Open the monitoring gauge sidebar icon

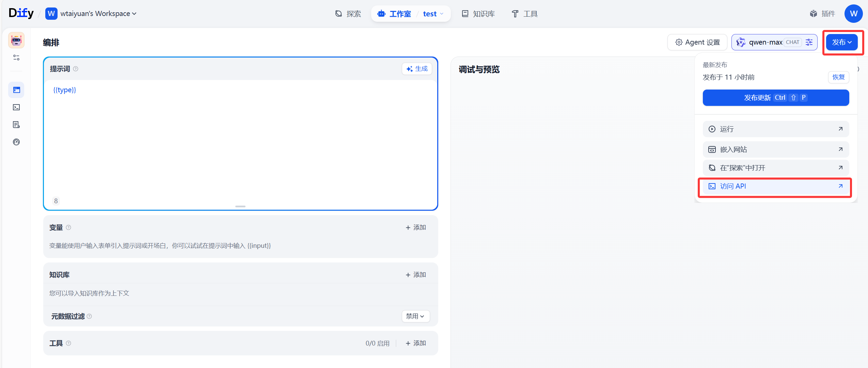(x=16, y=142)
